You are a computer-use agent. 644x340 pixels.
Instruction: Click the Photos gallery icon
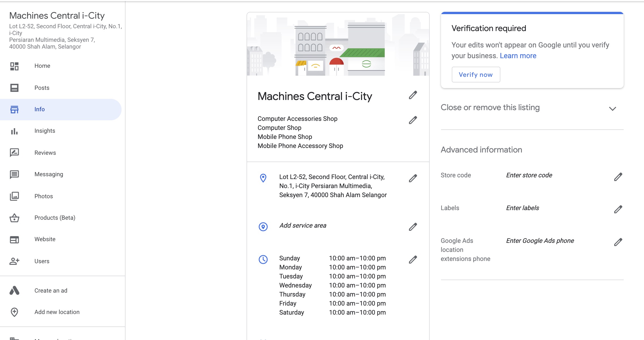click(x=14, y=196)
